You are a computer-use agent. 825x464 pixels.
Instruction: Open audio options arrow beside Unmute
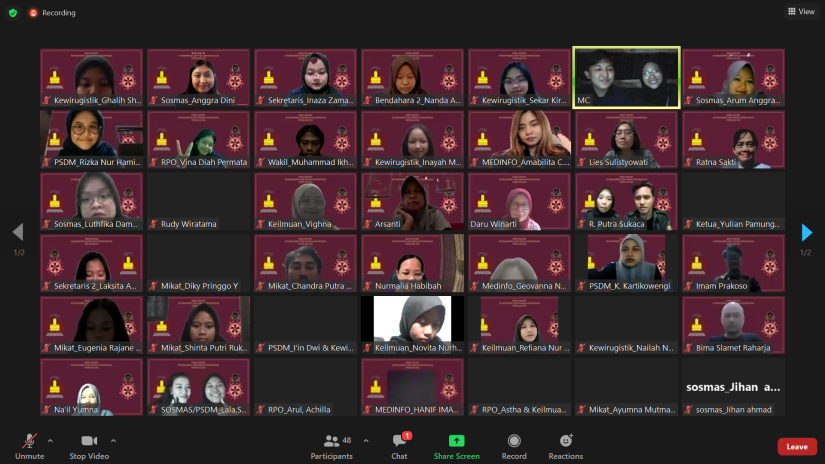click(x=52, y=440)
